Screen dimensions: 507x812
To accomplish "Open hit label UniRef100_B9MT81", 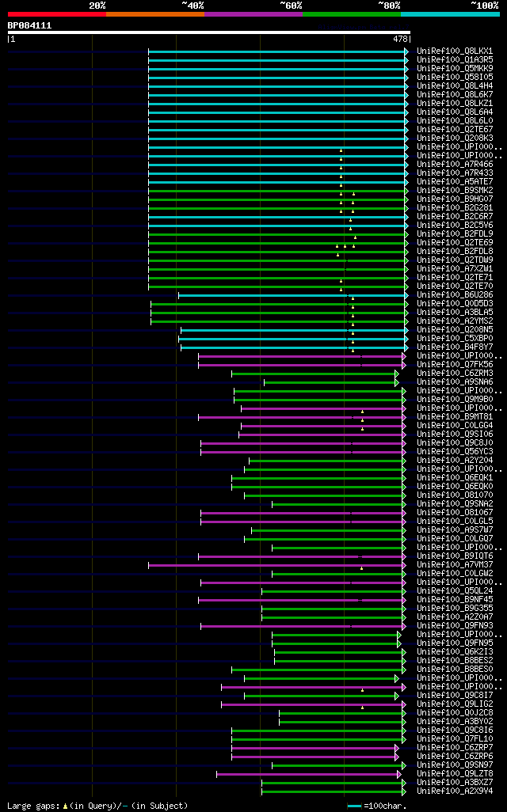I will click(455, 417).
